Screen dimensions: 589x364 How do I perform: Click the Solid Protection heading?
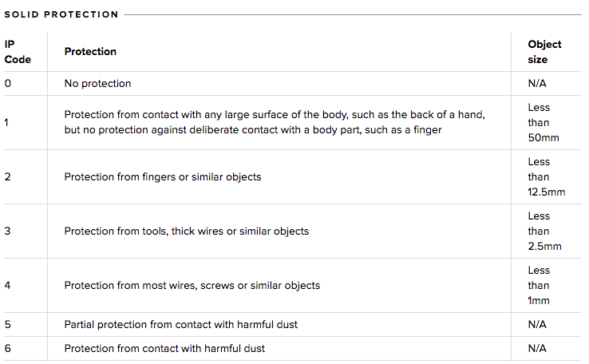point(61,14)
